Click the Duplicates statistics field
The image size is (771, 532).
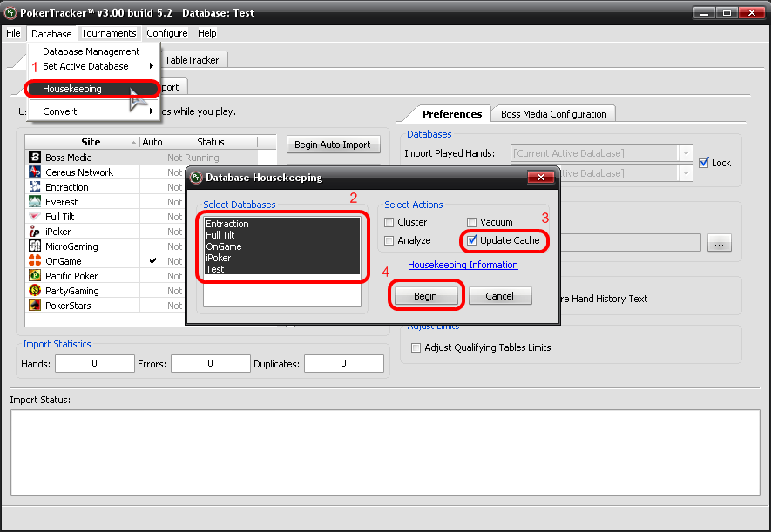(344, 363)
